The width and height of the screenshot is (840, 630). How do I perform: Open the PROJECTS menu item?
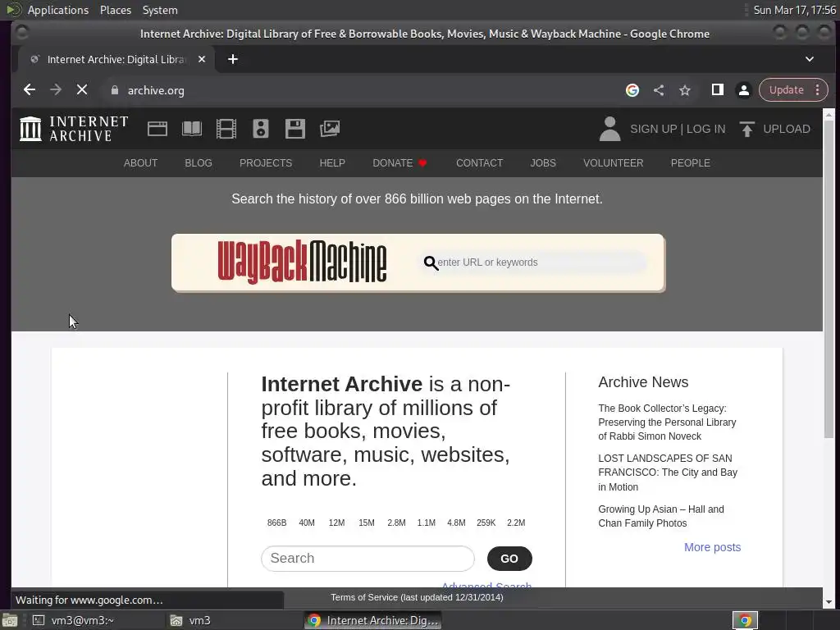(x=266, y=163)
